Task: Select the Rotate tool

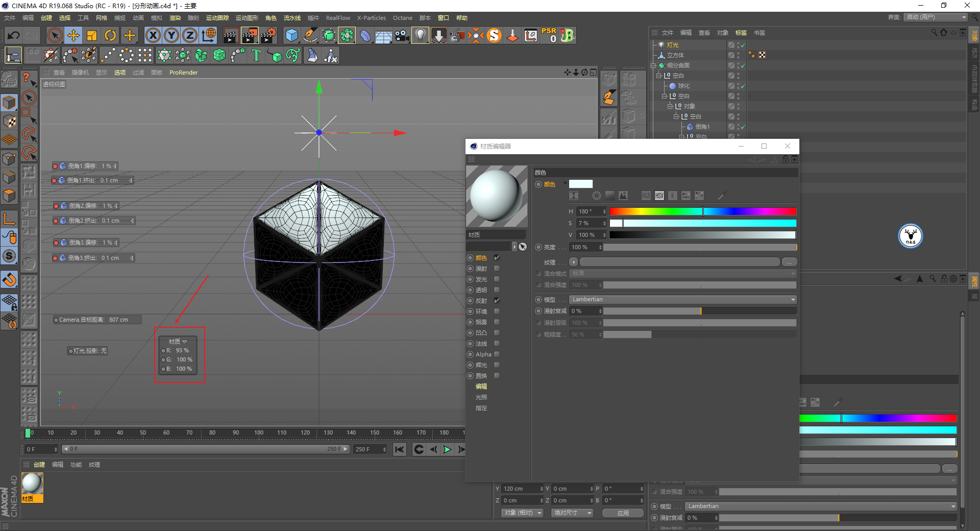Action: pyautogui.click(x=110, y=35)
